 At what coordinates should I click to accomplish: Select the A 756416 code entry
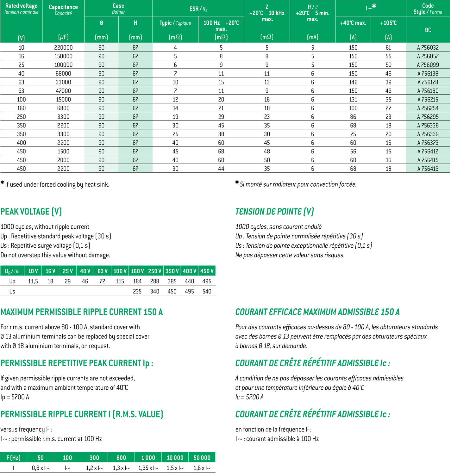click(x=428, y=169)
